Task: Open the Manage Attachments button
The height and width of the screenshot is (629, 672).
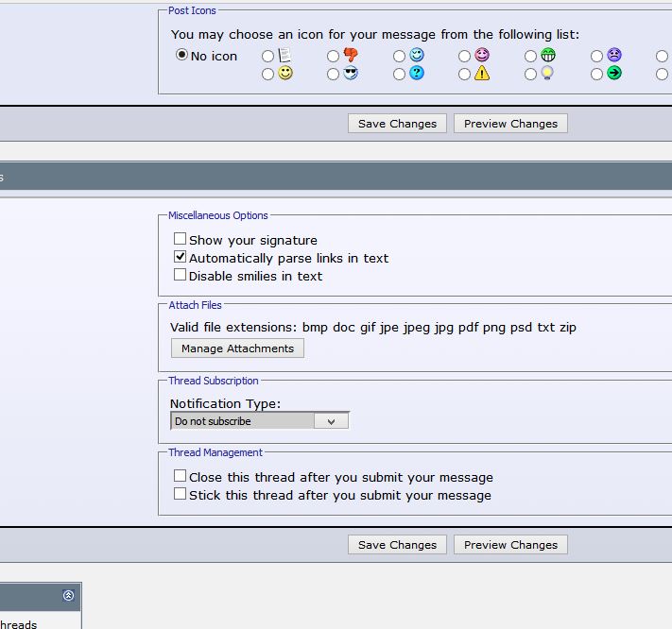Action: click(237, 348)
